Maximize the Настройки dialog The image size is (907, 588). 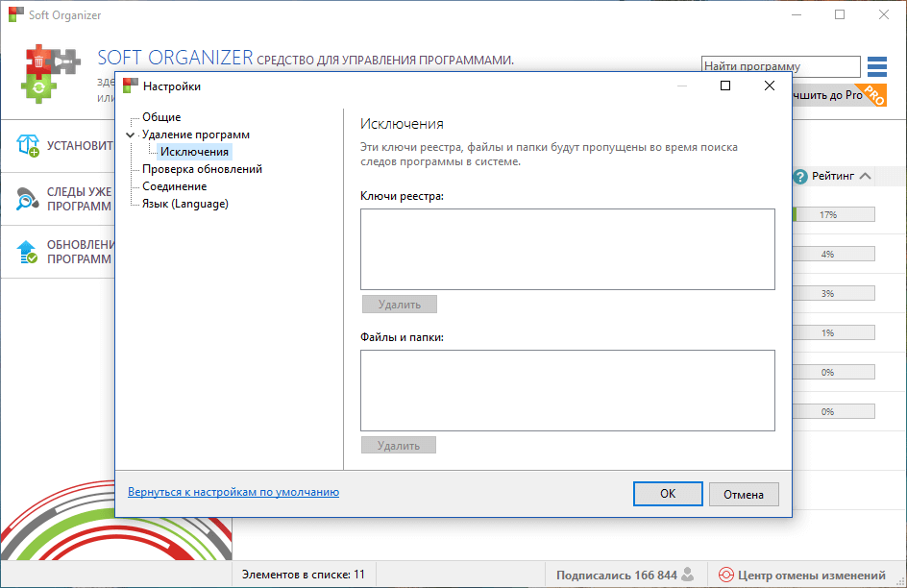[724, 86]
